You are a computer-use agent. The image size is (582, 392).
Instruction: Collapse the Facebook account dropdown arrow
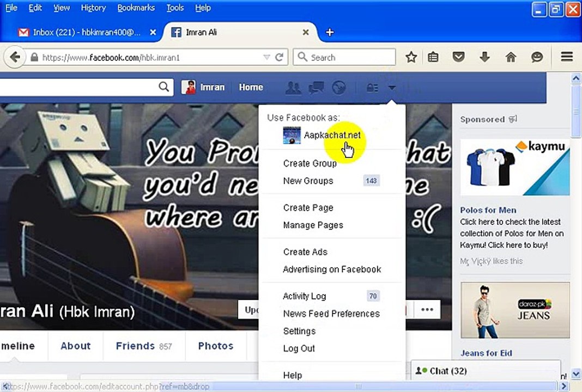pos(392,88)
